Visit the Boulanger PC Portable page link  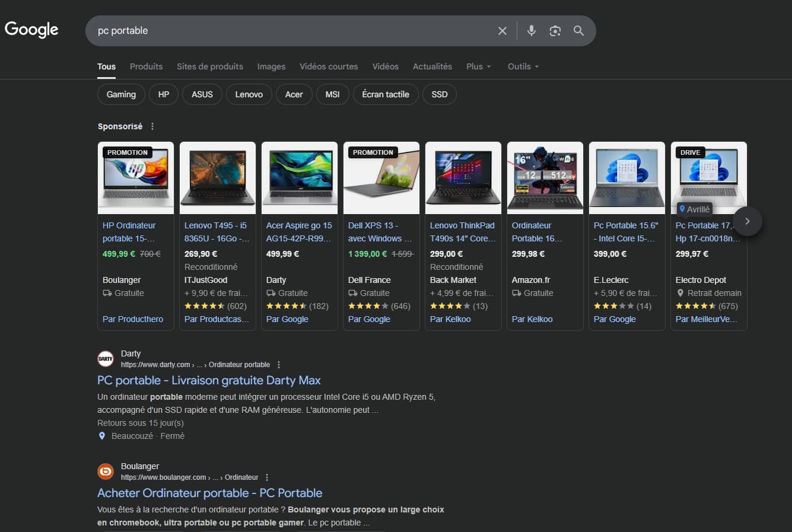pyautogui.click(x=209, y=493)
